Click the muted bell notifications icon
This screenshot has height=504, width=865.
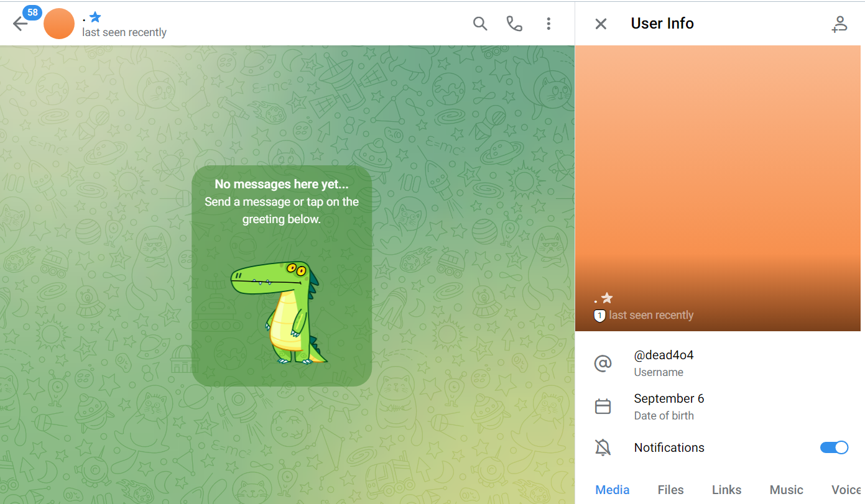(x=603, y=447)
